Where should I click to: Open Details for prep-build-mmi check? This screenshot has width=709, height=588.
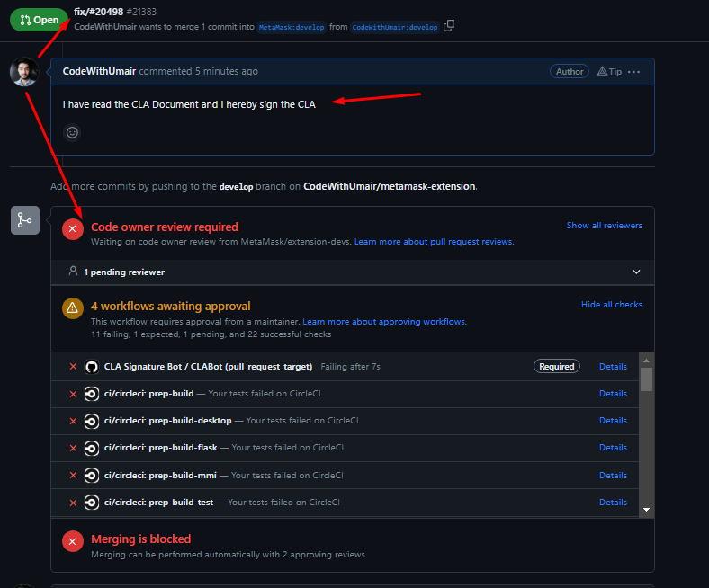point(613,475)
